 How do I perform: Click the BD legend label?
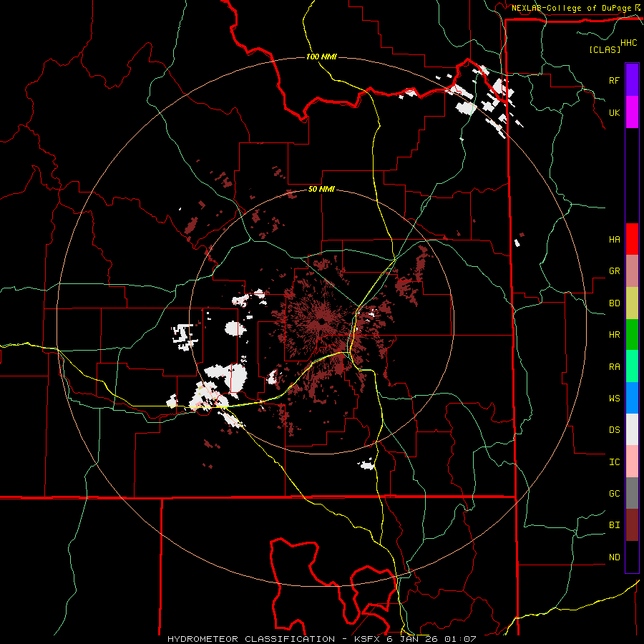(614, 303)
